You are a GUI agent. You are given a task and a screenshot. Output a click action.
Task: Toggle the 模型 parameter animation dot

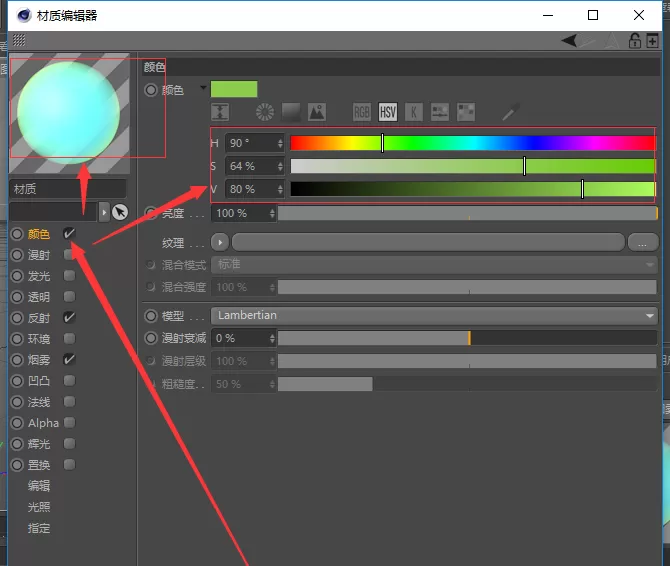click(x=151, y=316)
